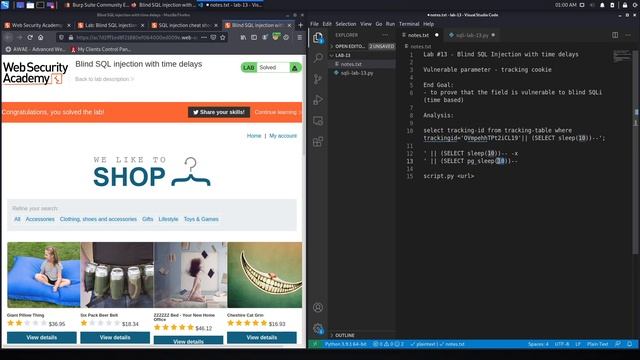Go back in Firefox

(9, 37)
